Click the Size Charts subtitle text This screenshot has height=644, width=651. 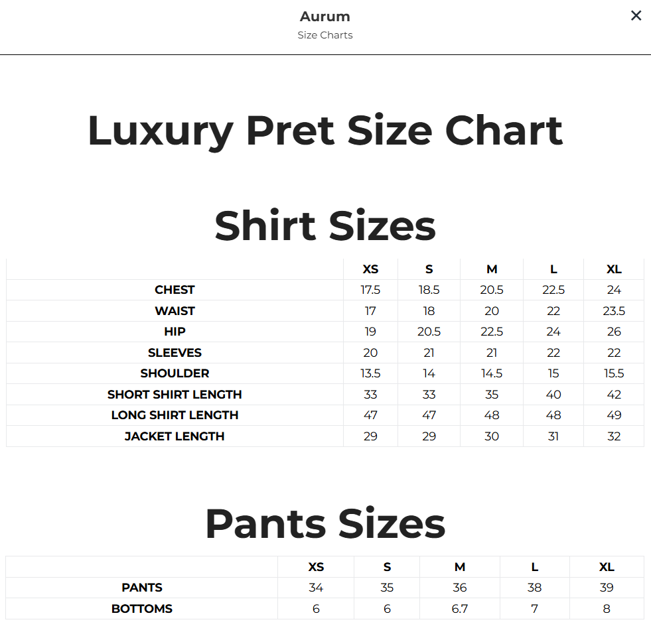point(325,35)
